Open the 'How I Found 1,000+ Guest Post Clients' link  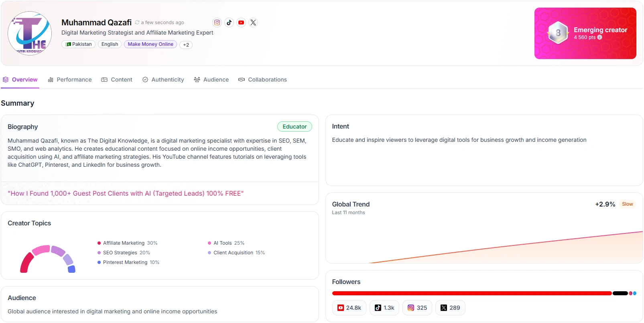click(126, 193)
